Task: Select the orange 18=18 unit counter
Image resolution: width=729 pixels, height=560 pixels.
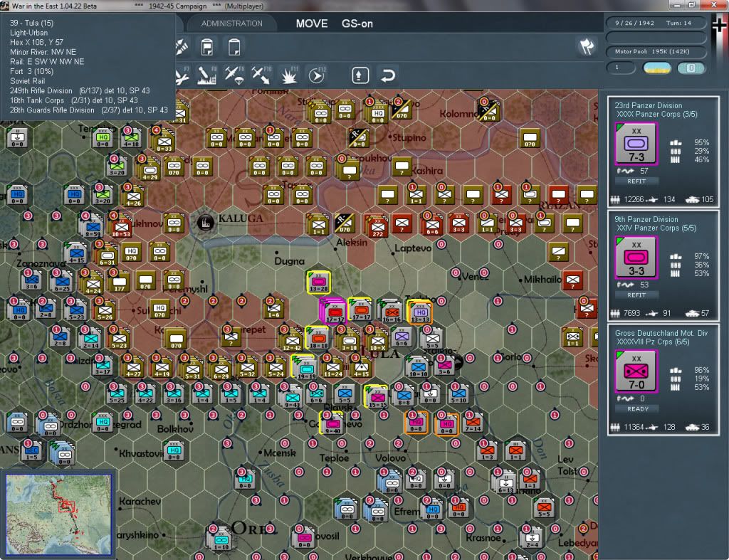Action: click(x=318, y=339)
